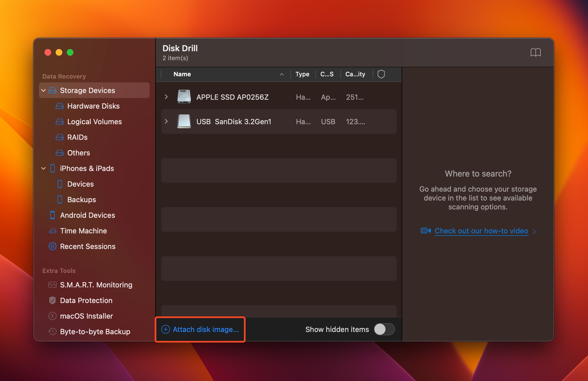Click the Attach disk image button
Screen dimensions: 588x381
pos(201,329)
